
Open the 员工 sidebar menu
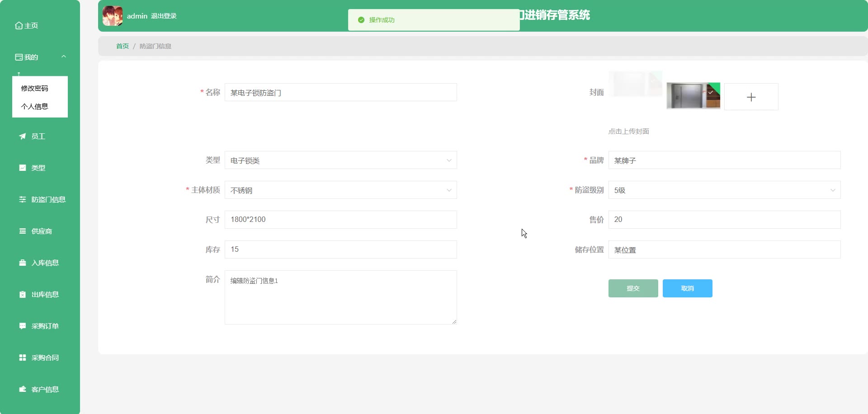coord(38,136)
